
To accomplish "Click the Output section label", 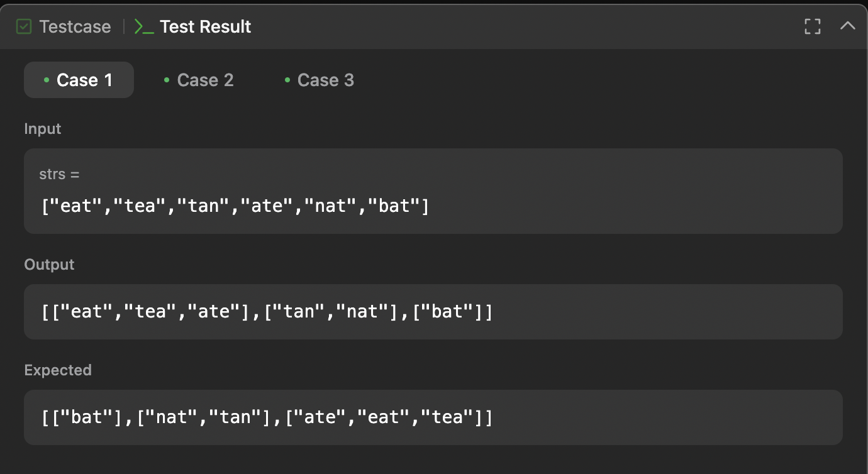I will (49, 265).
